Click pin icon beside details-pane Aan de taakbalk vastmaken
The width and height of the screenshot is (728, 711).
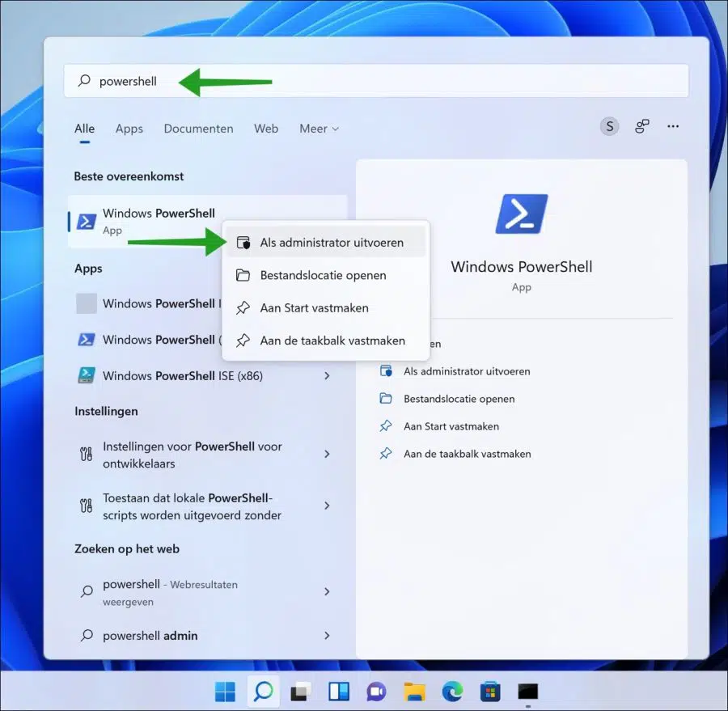click(386, 453)
